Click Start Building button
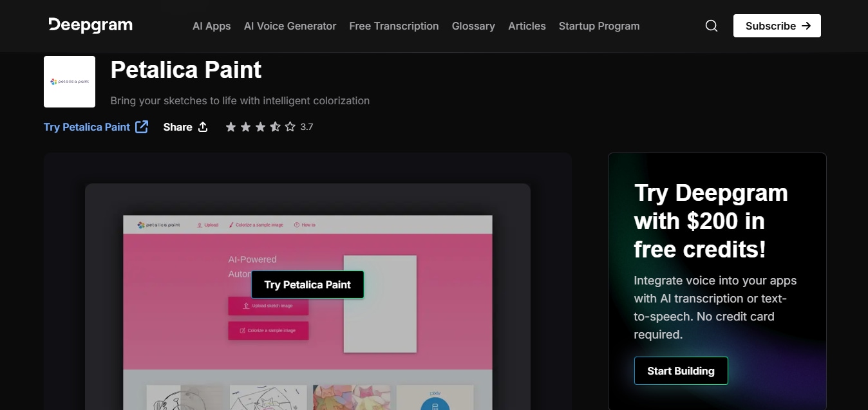 pos(681,371)
